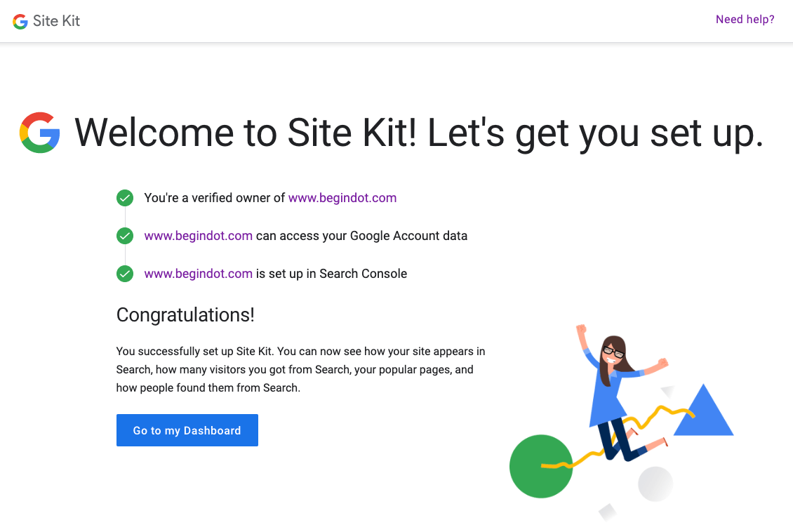Open www.begindot.com link in Account data line
This screenshot has height=532, width=793.
(x=198, y=236)
